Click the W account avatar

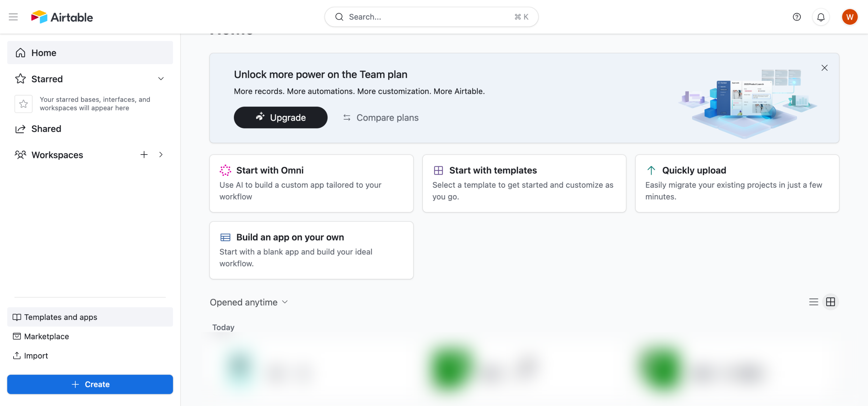point(850,17)
